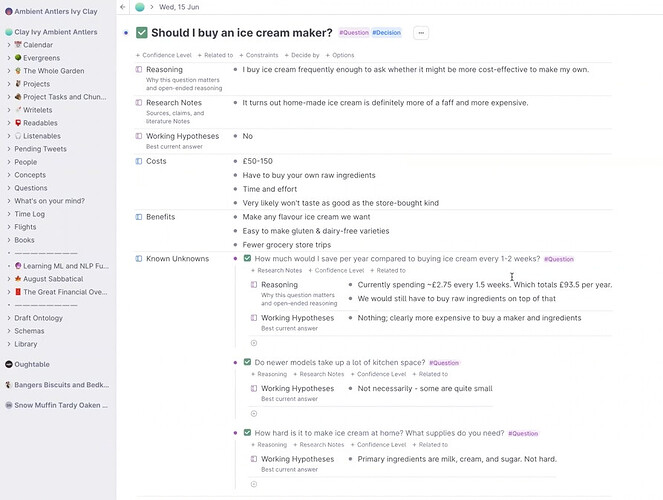Click the back arrow in the top bar
The width and height of the screenshot is (663, 500).
tap(123, 7)
